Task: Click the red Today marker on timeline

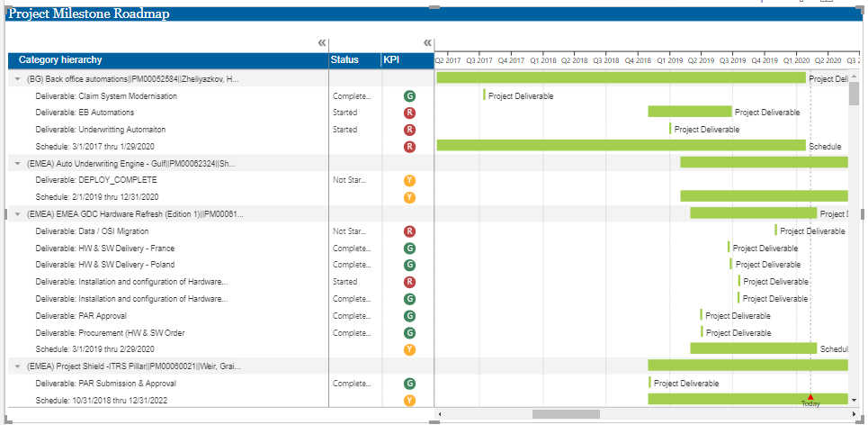Action: 810,397
